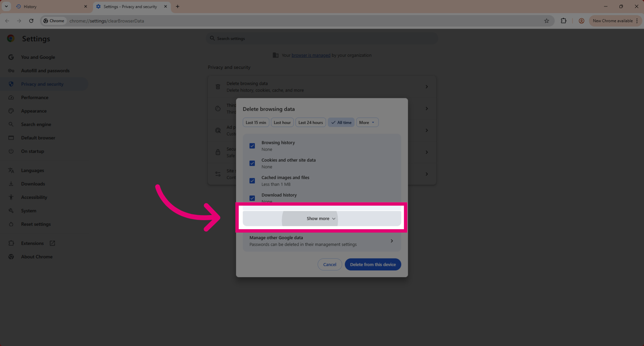Screen dimensions: 644x346
Task: Click the Autofill and passwords key icon
Action: coord(11,70)
